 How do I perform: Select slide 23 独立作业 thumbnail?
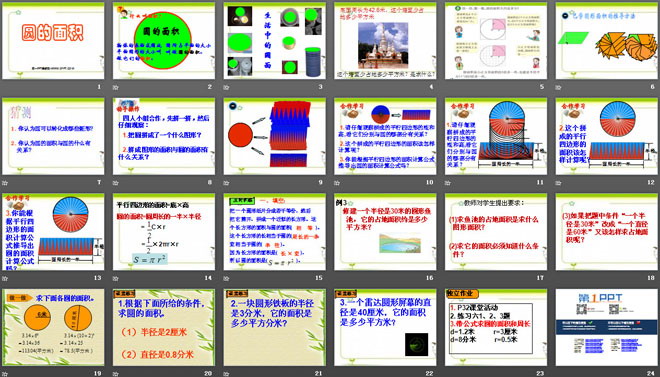[x=496, y=327]
